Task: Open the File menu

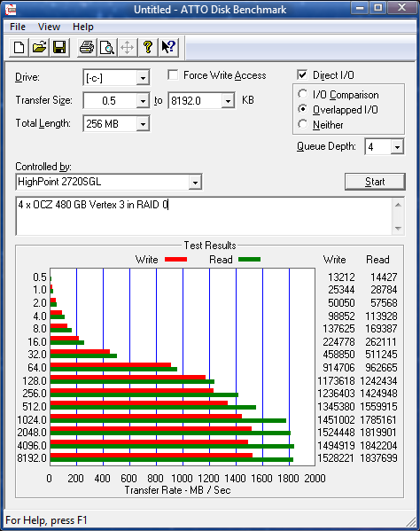Action: pos(18,27)
